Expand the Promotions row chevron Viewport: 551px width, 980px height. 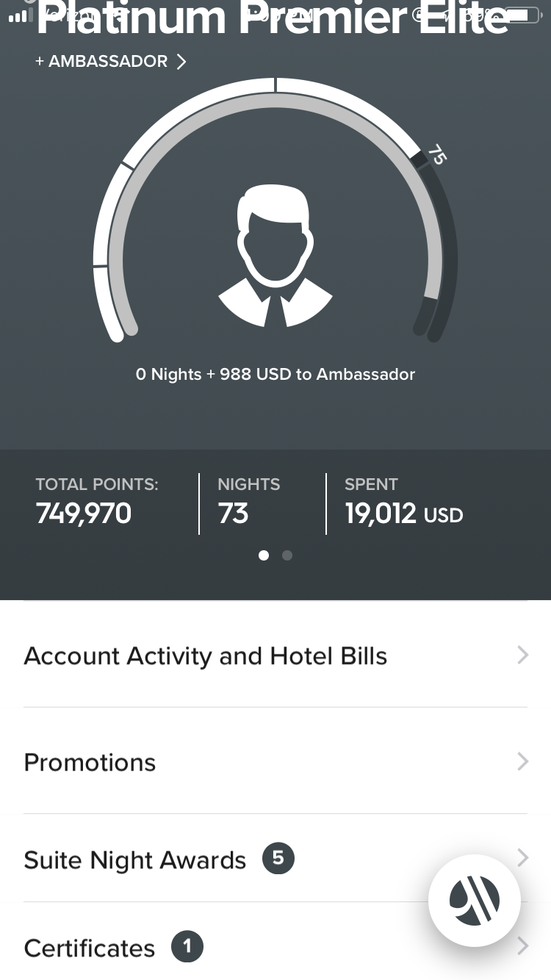[x=522, y=761]
